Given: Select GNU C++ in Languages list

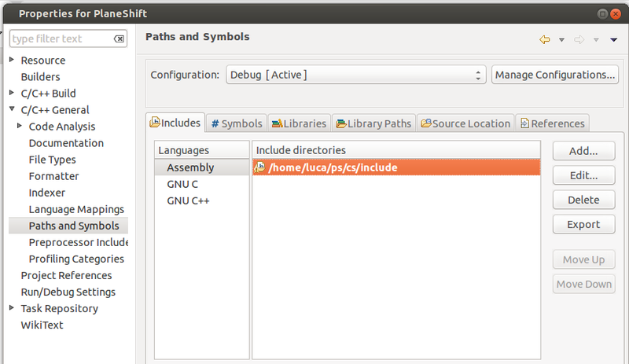Looking at the screenshot, I should click(188, 200).
